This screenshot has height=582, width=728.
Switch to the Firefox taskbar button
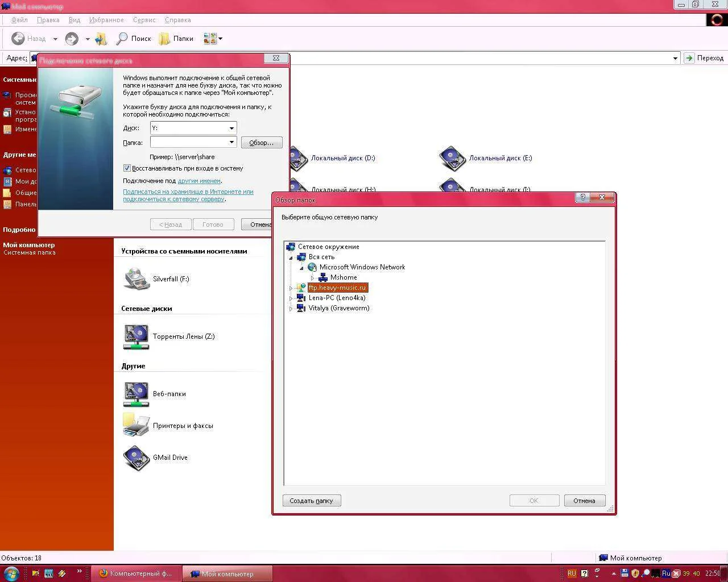click(x=136, y=573)
